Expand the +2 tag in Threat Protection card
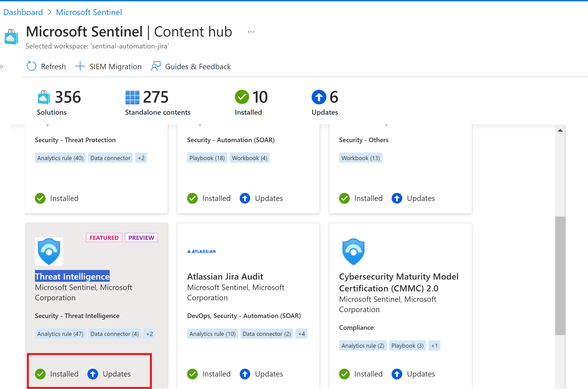The height and width of the screenshot is (389, 588). coord(141,158)
